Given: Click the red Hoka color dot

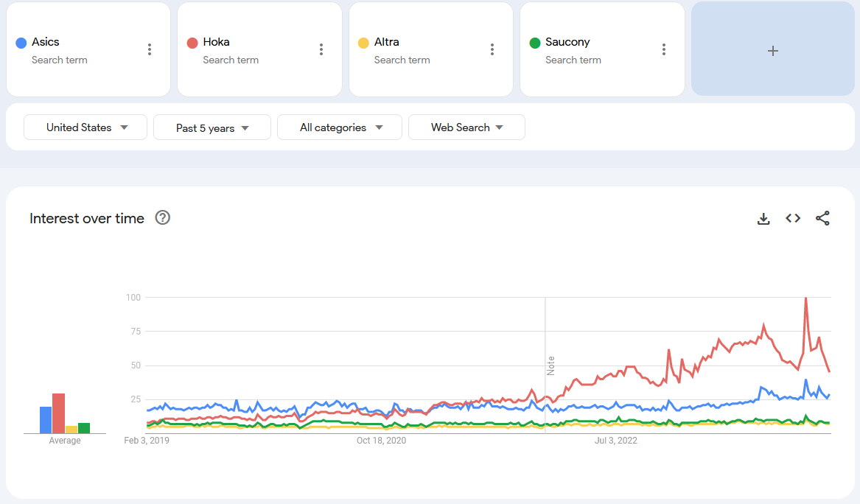Looking at the screenshot, I should click(x=192, y=43).
